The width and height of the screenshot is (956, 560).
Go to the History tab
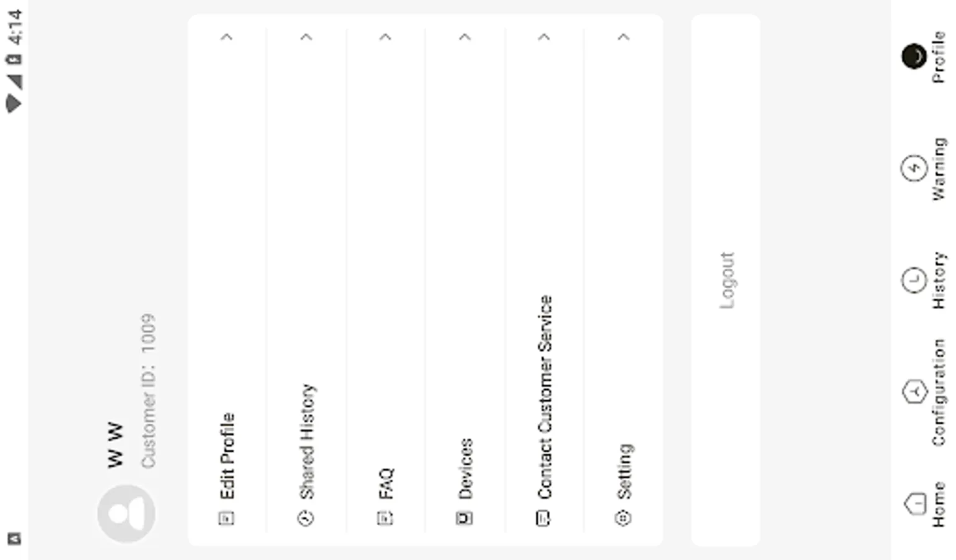click(924, 281)
